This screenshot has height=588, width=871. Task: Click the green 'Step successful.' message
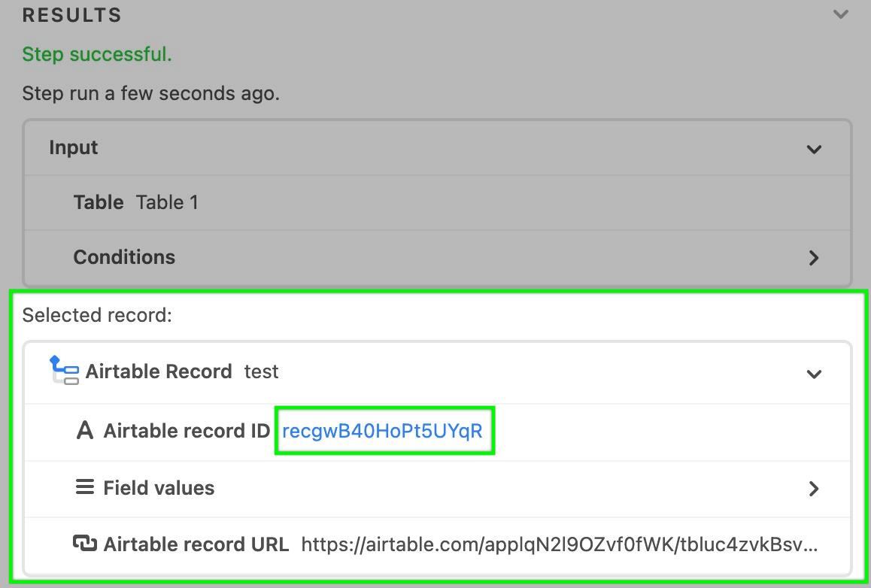97,54
